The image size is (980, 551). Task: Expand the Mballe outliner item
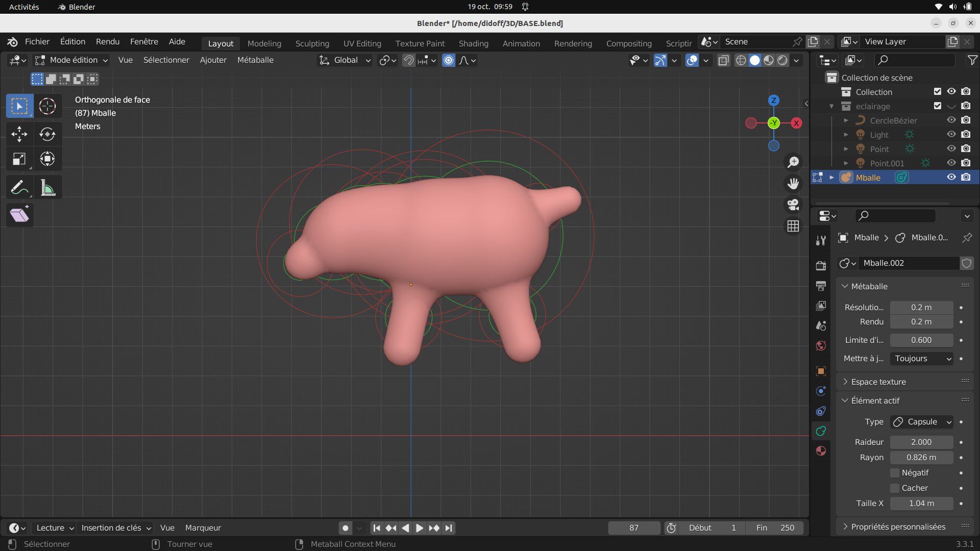click(831, 178)
